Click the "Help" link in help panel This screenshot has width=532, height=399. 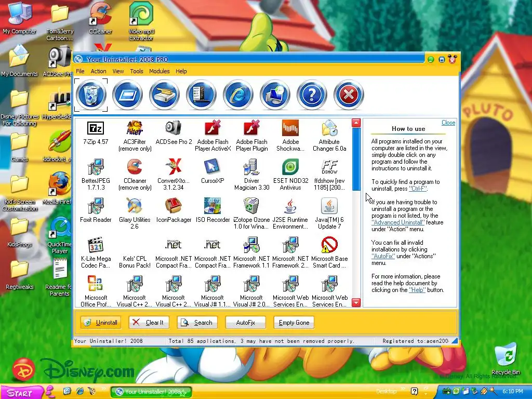click(x=417, y=290)
